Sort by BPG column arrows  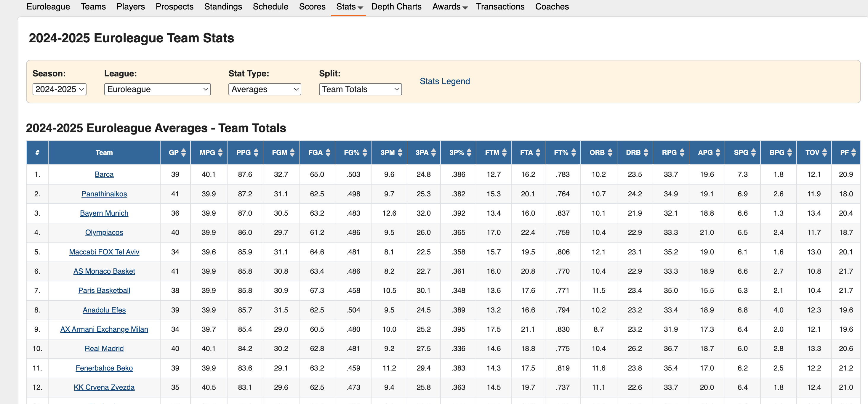pos(789,153)
